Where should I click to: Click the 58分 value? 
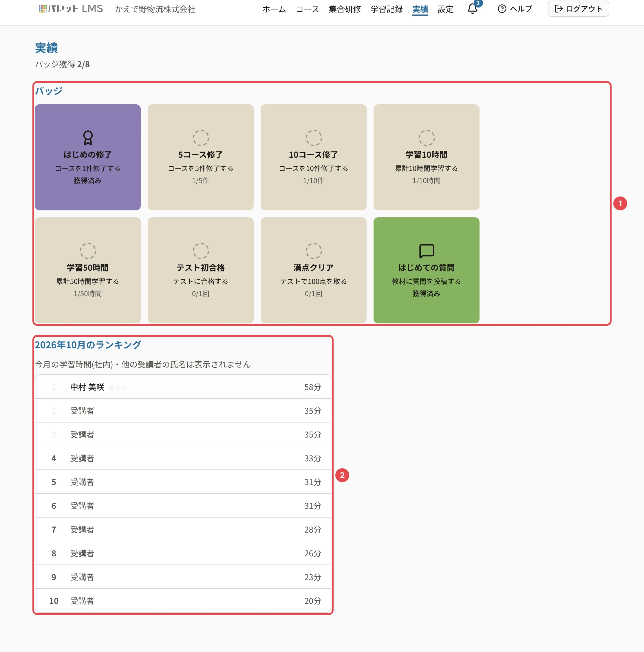click(312, 387)
